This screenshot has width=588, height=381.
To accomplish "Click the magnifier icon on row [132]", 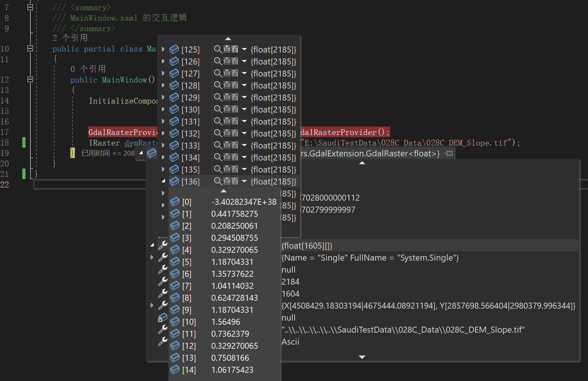I will (x=218, y=133).
